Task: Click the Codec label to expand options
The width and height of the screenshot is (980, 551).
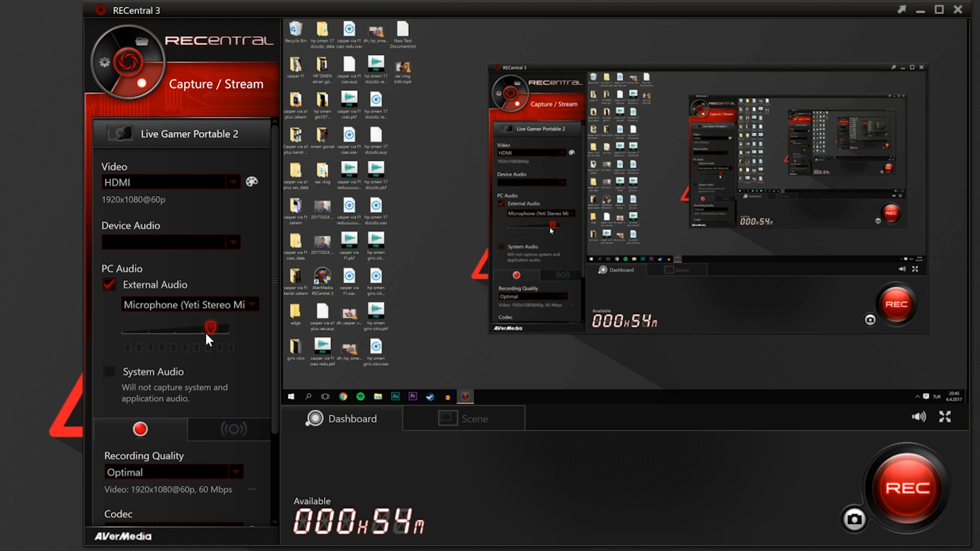Action: point(118,513)
